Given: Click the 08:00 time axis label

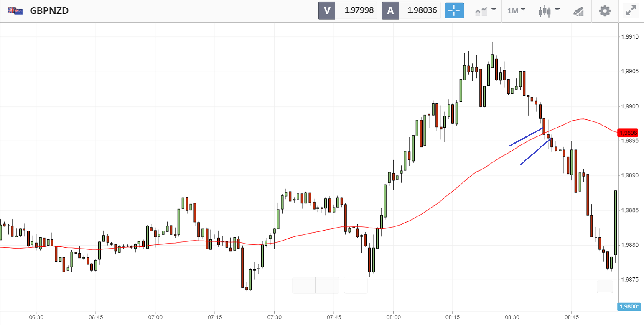Looking at the screenshot, I should click(x=393, y=317).
